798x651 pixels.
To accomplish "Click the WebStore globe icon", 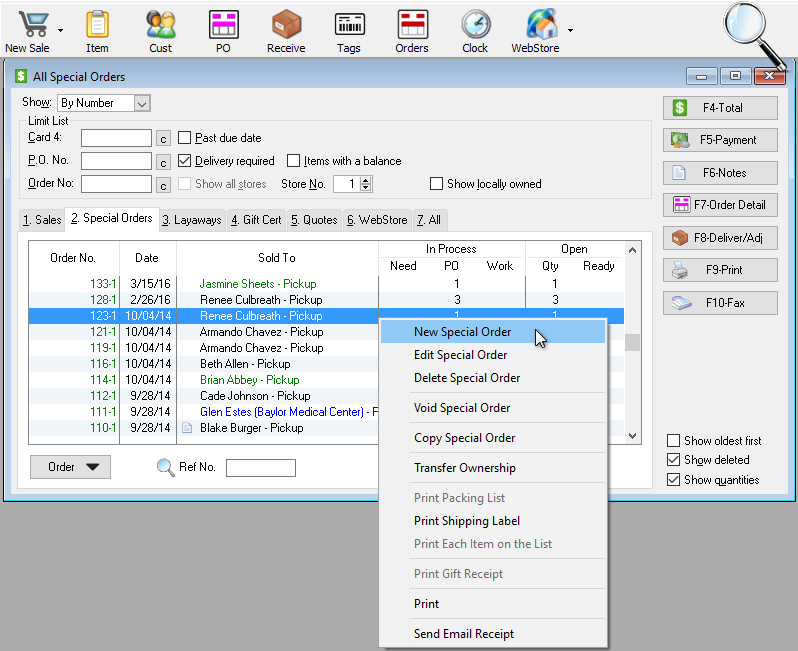I will pyautogui.click(x=539, y=25).
